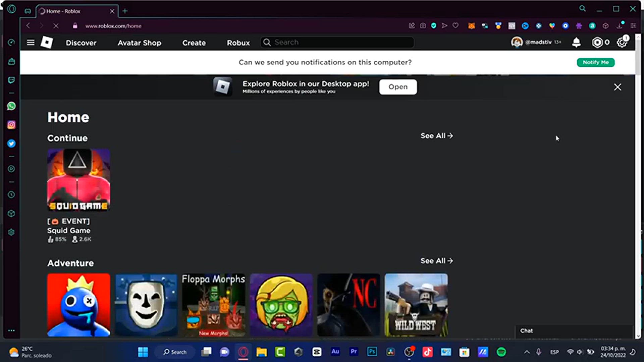This screenshot has width=644, height=362.
Task: Launch Spotify from the taskbar
Action: 501,352
